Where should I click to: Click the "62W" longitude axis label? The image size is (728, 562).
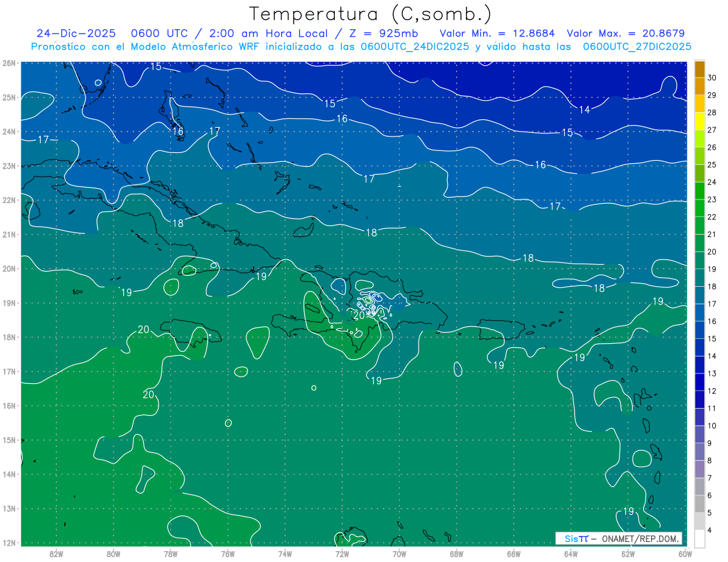coord(628,554)
